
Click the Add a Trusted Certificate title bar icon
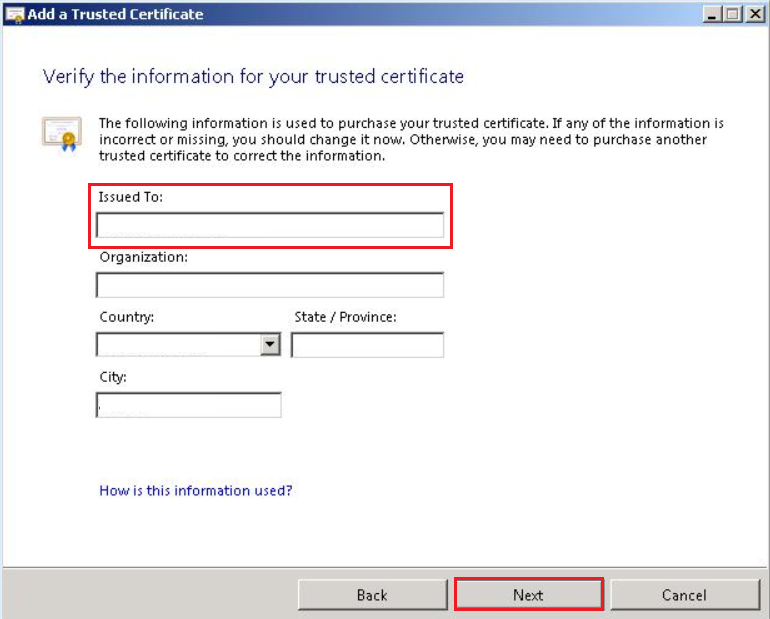14,14
